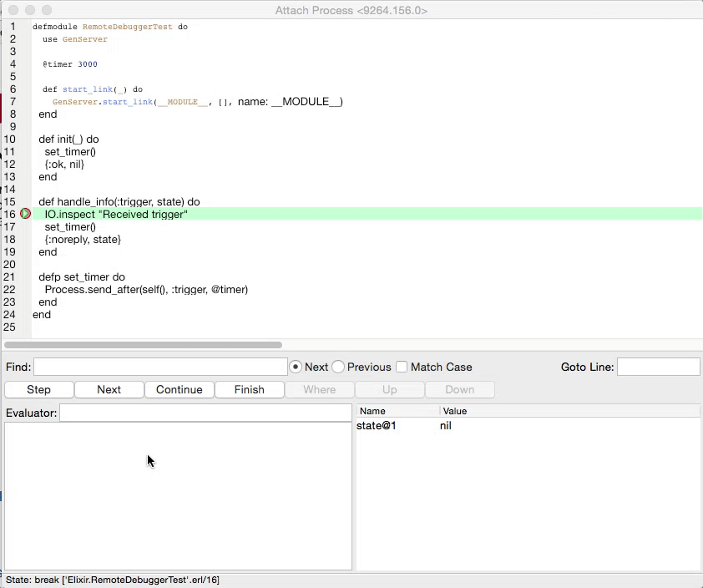Select the Next search direction radio

(296, 367)
